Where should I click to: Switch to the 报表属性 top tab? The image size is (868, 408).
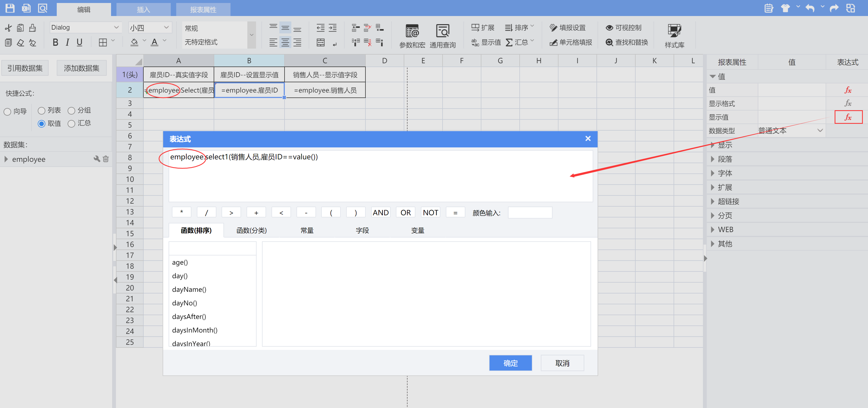point(203,10)
